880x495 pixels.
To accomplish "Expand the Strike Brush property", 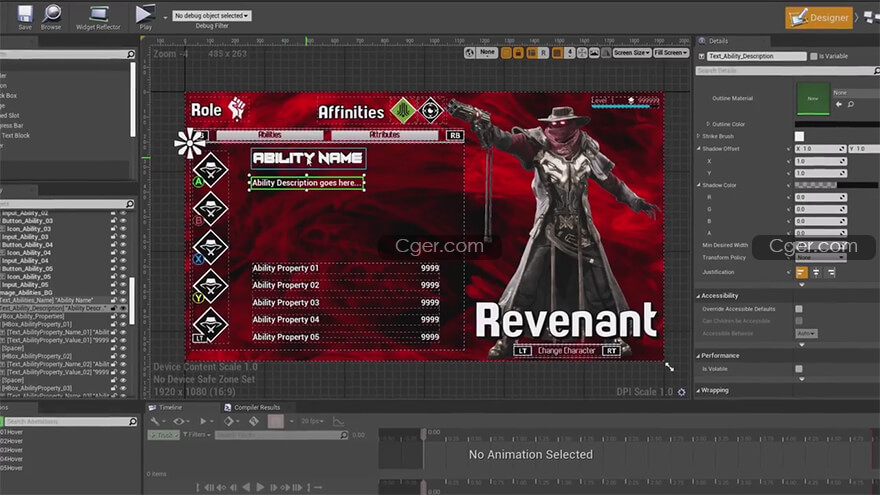I will tap(699, 136).
